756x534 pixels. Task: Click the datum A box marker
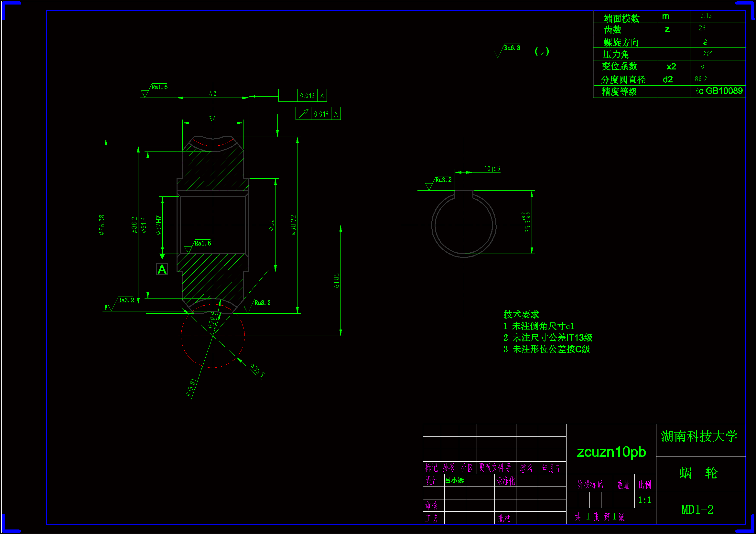tap(162, 269)
